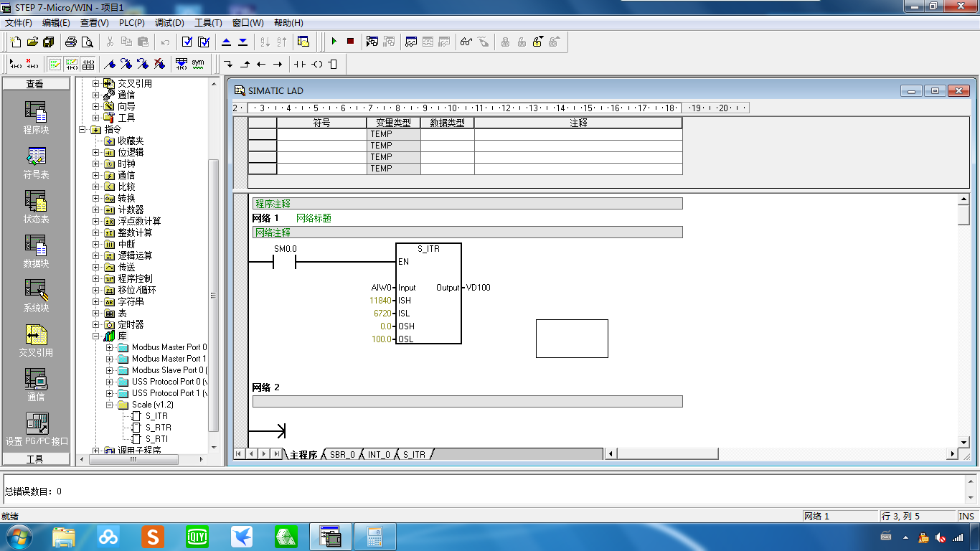Screen dimensions: 980x551
Task: Open Print Preview from the toolbar
Action: point(88,42)
